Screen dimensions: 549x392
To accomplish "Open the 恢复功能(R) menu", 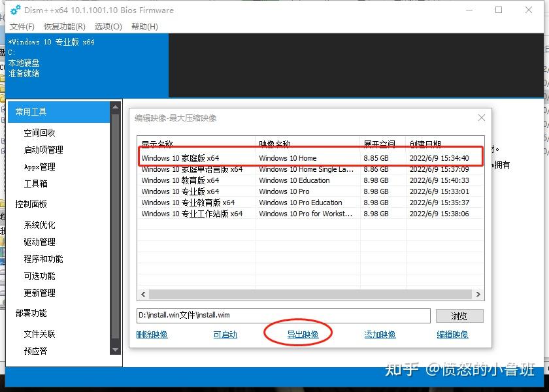I will point(65,27).
